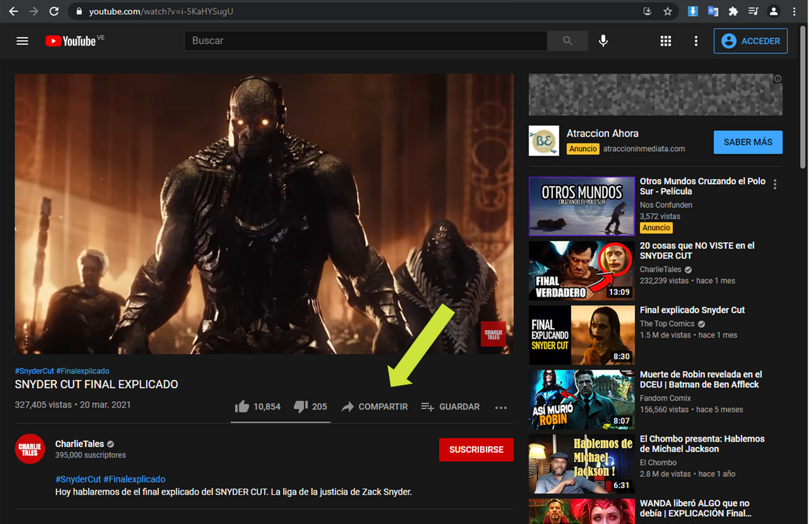Click the browser forward arrow
812x524 pixels.
(x=34, y=11)
